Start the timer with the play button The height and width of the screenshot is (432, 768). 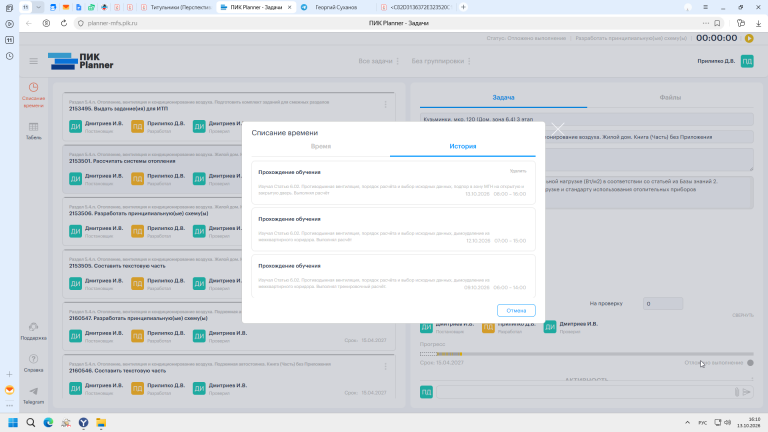point(749,38)
